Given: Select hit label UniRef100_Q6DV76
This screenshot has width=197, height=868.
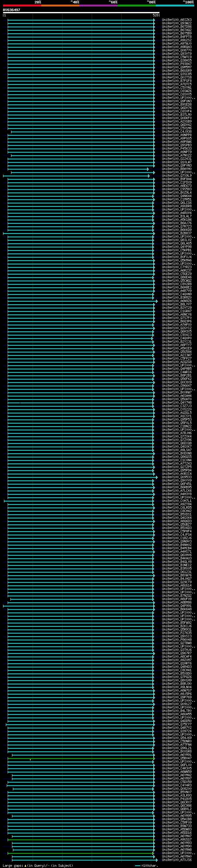Looking at the screenshot, I should click(177, 108).
